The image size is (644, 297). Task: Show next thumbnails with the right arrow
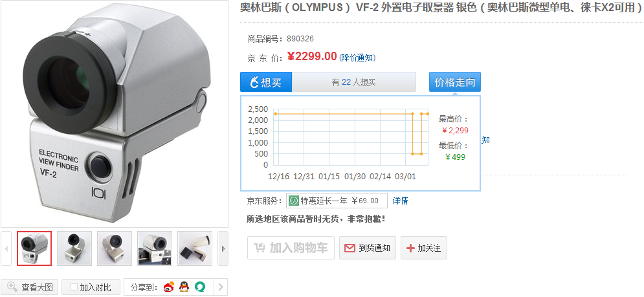223,248
